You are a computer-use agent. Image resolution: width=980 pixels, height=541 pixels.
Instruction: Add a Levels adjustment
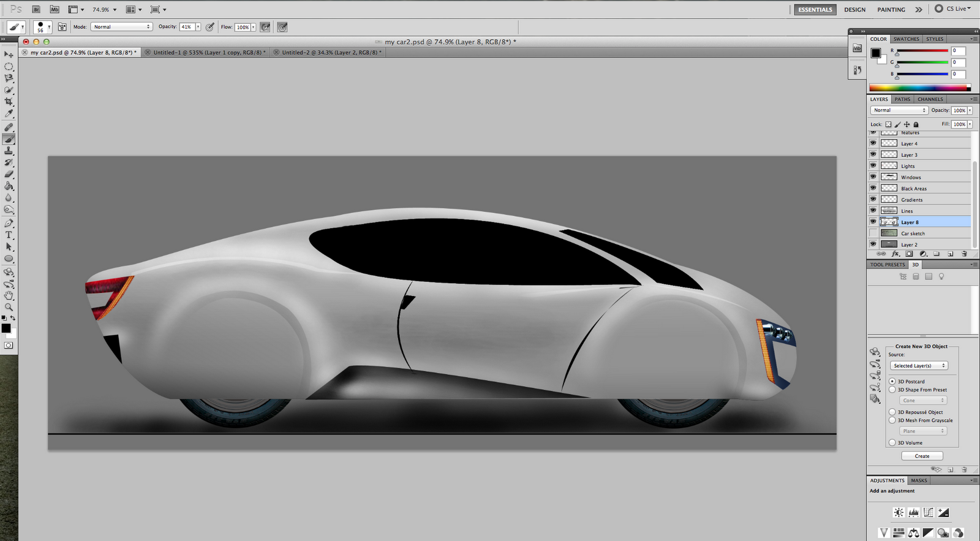[914, 513]
